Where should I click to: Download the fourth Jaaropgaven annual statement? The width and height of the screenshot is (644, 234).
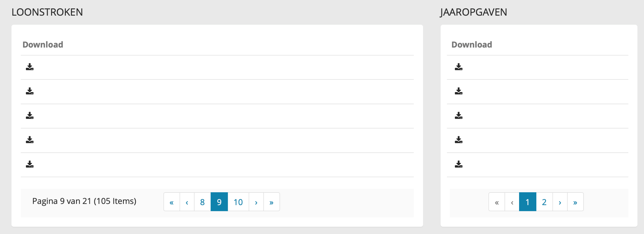coord(458,140)
